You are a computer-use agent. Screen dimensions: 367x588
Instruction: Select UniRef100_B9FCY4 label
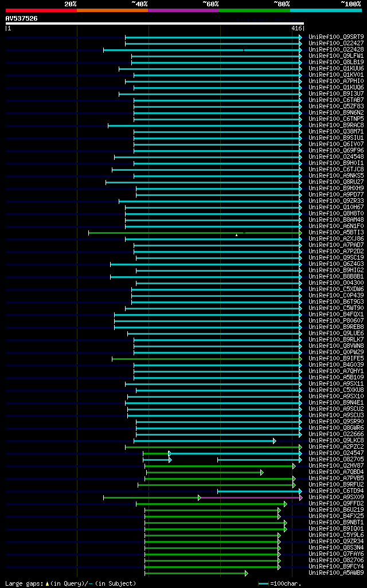coord(336,567)
